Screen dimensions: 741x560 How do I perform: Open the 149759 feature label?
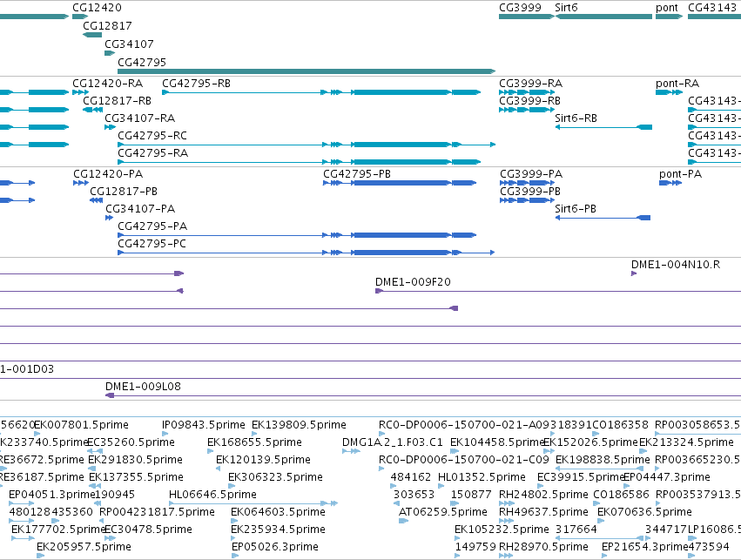(475, 547)
